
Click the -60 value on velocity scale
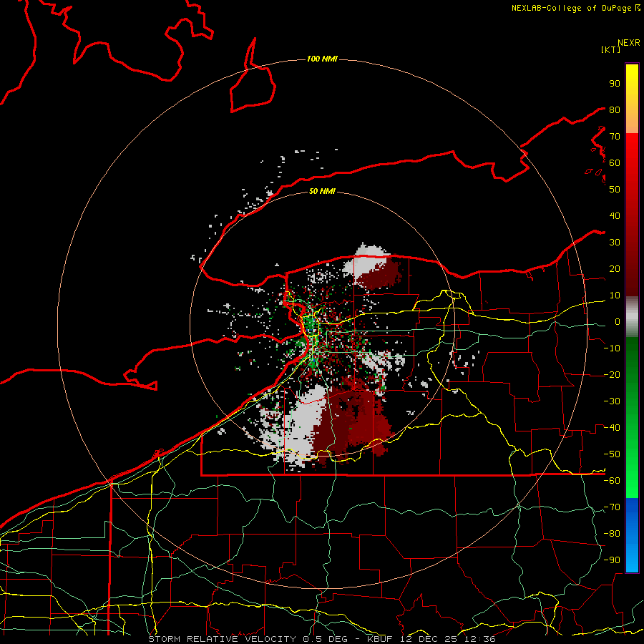coord(612,481)
